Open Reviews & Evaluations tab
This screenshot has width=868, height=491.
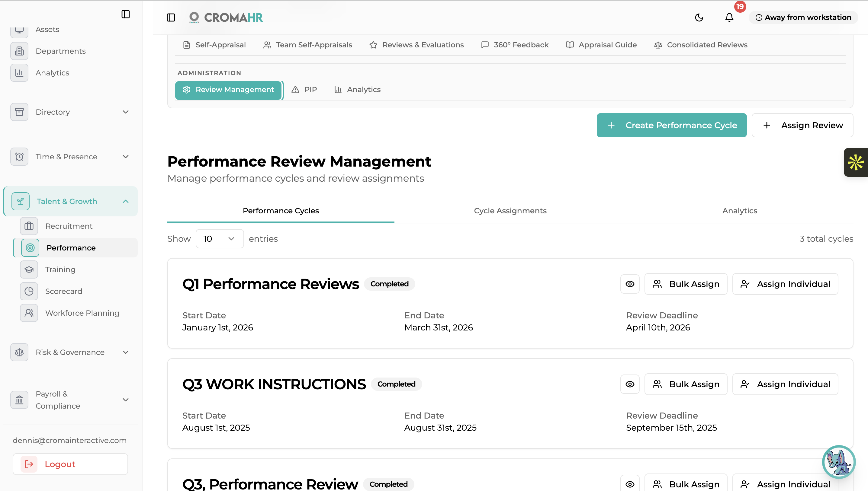(x=416, y=45)
